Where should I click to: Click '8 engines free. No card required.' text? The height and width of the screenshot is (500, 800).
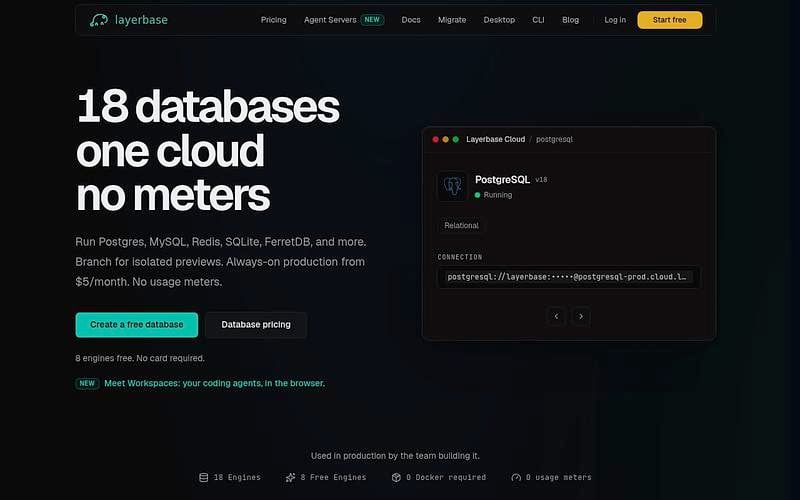coord(140,358)
